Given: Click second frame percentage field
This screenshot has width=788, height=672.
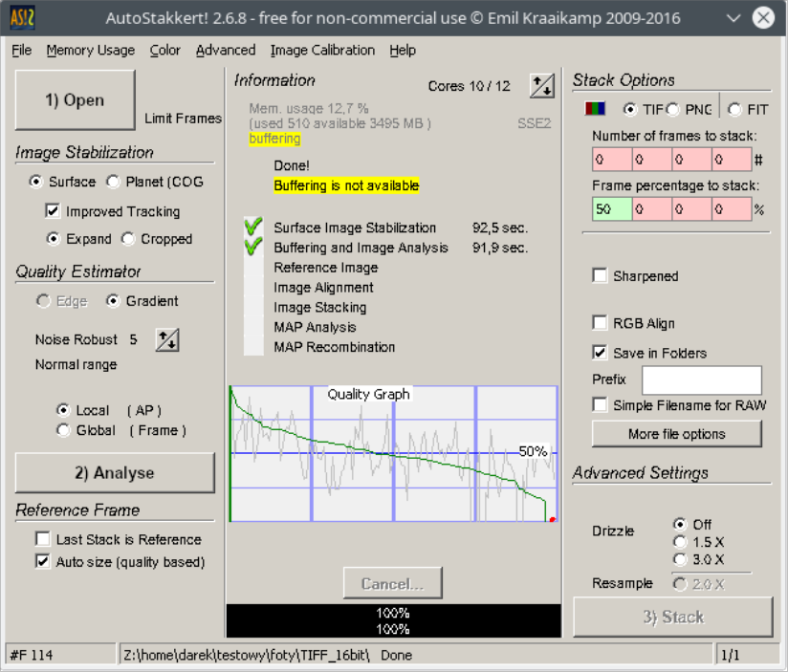Looking at the screenshot, I should 652,209.
